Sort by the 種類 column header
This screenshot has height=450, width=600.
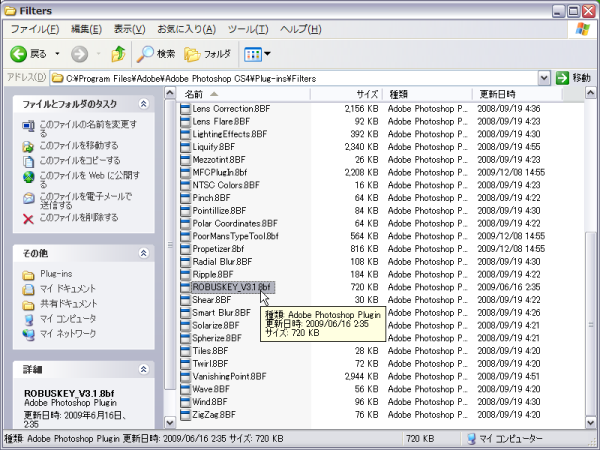pyautogui.click(x=428, y=94)
